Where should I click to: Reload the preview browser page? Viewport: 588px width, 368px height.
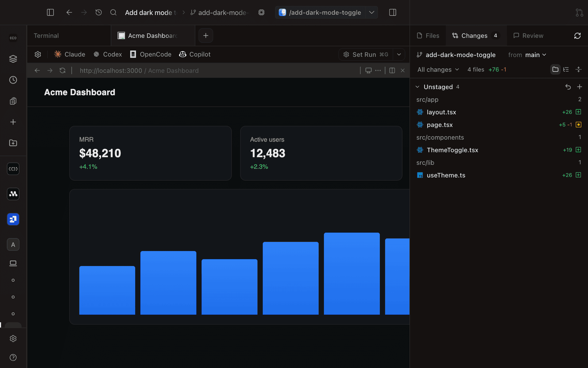(x=62, y=70)
